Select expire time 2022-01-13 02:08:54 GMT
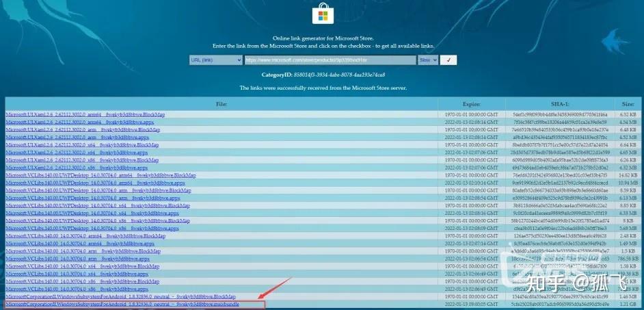Screen dimensions: 644x310 click(471, 198)
